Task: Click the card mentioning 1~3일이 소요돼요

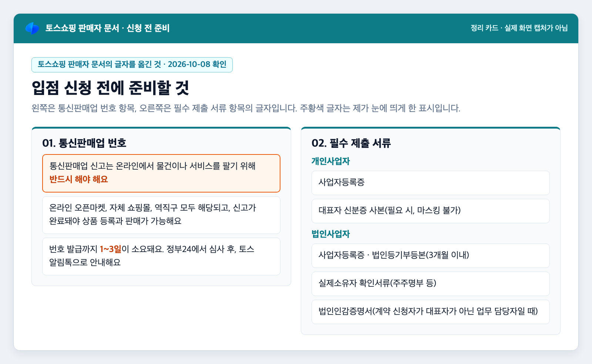Action: coord(161,256)
